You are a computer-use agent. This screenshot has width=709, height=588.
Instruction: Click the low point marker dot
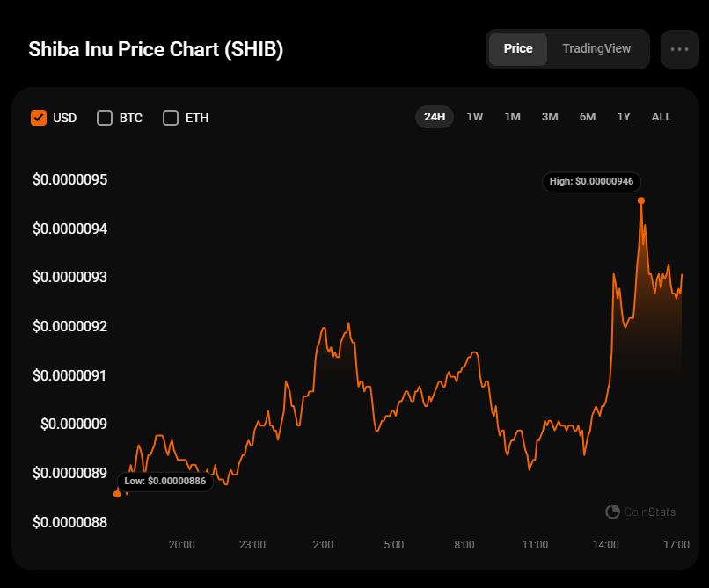tap(117, 494)
